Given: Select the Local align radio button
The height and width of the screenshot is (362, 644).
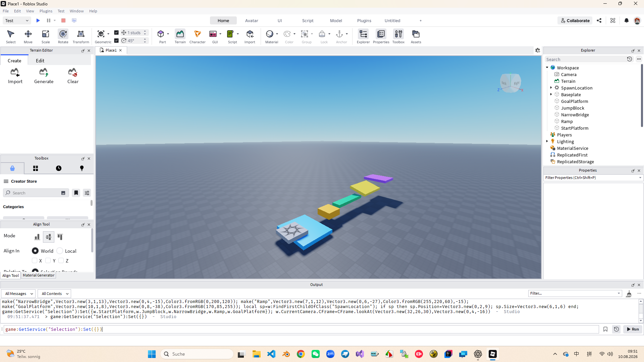Looking at the screenshot, I should point(60,251).
